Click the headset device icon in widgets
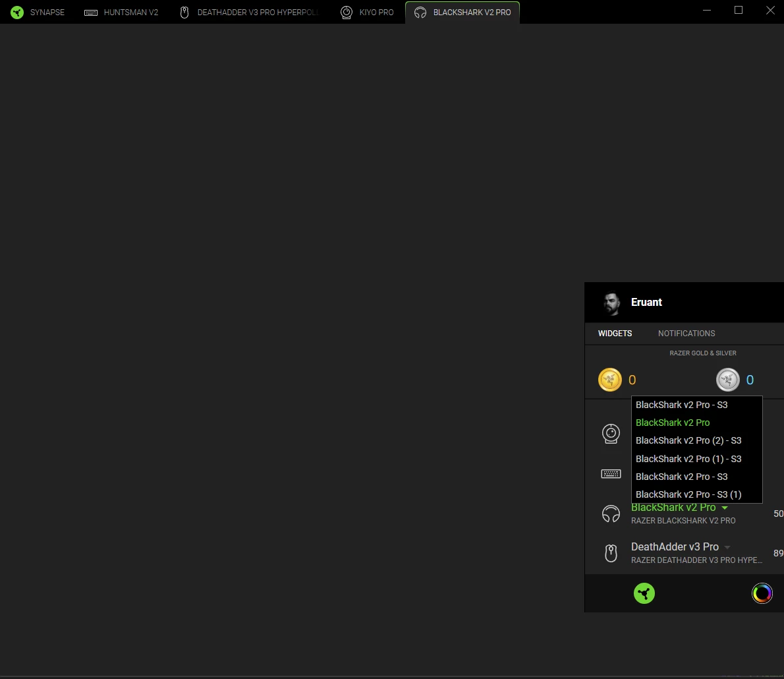 (x=611, y=514)
